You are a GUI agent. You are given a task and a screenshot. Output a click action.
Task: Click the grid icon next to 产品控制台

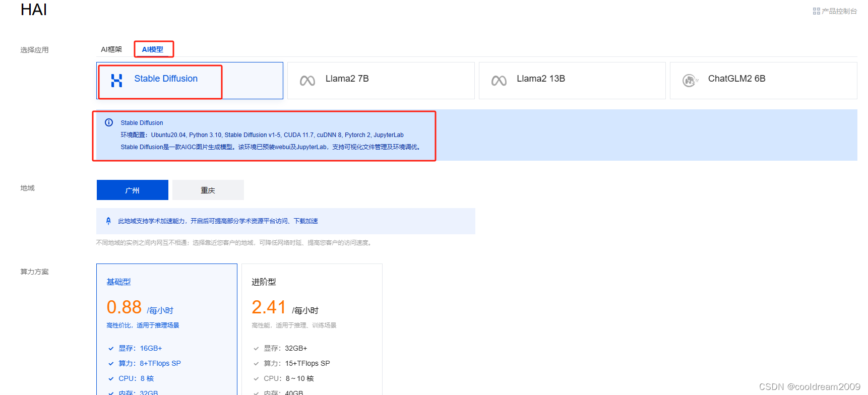coord(816,11)
